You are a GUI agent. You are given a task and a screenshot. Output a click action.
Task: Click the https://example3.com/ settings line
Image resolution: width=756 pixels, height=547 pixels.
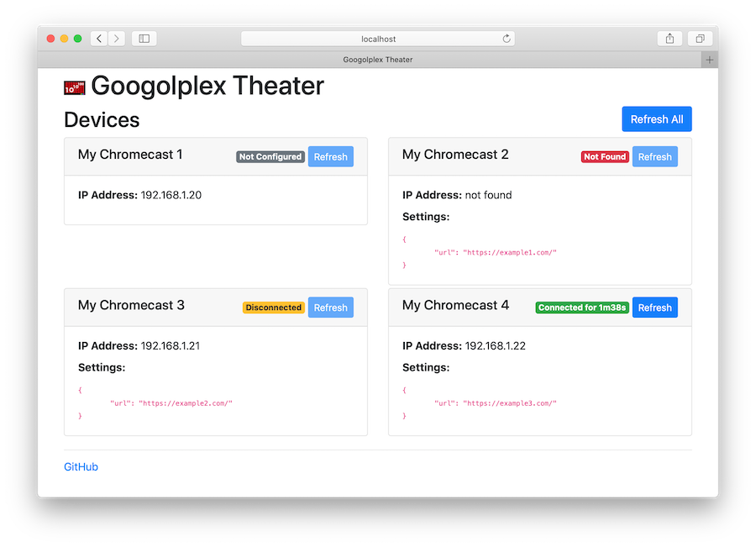pyautogui.click(x=496, y=403)
